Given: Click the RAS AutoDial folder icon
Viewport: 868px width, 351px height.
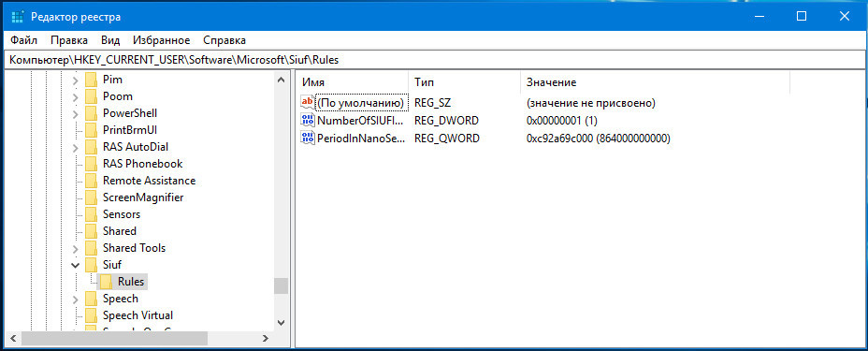Looking at the screenshot, I should pos(92,147).
